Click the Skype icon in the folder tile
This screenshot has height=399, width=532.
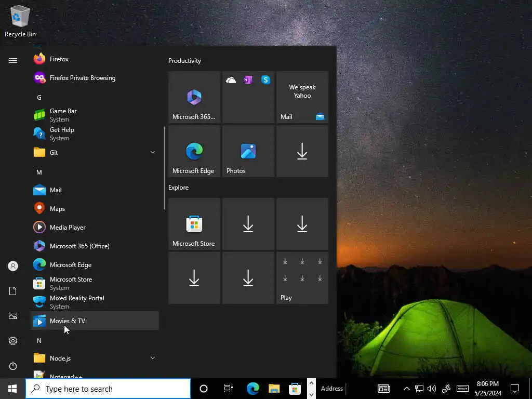pos(265,79)
